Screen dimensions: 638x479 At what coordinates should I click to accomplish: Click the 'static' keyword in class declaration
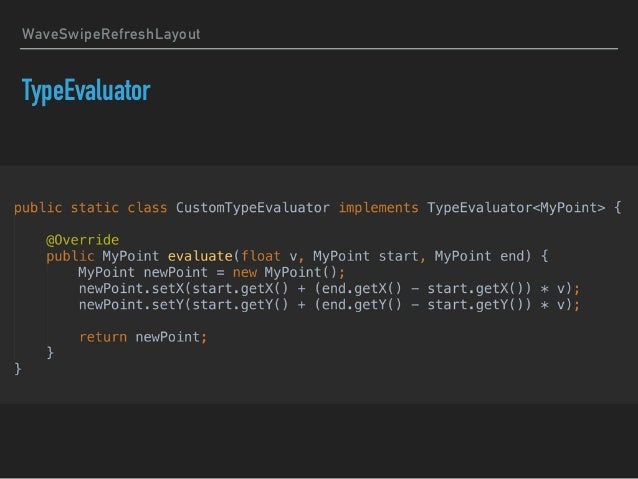click(x=95, y=208)
